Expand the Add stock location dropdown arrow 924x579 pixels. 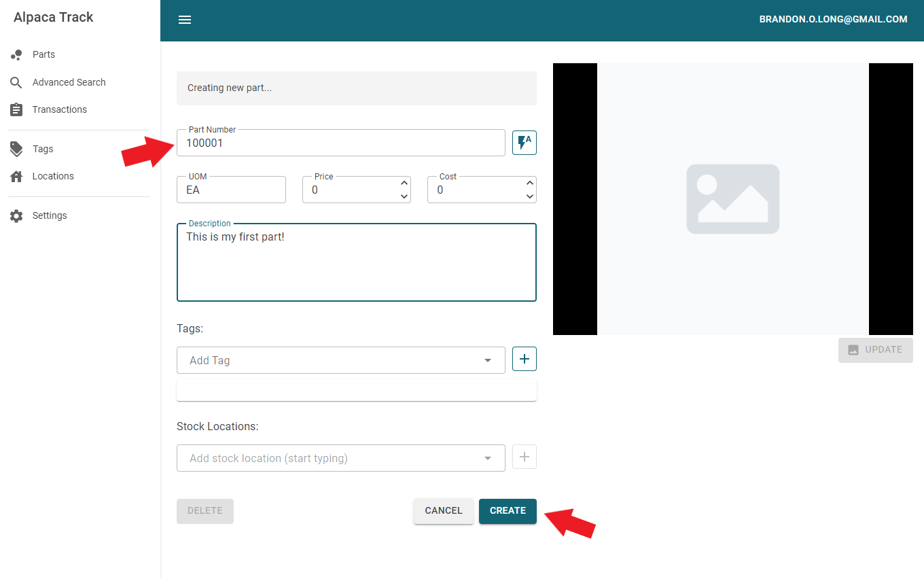pos(487,458)
